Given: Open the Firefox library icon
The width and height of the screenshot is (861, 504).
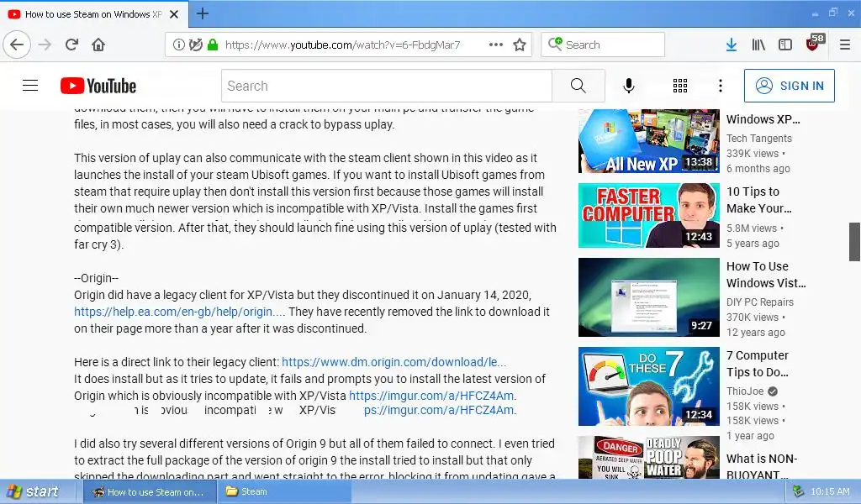Looking at the screenshot, I should tap(758, 45).
